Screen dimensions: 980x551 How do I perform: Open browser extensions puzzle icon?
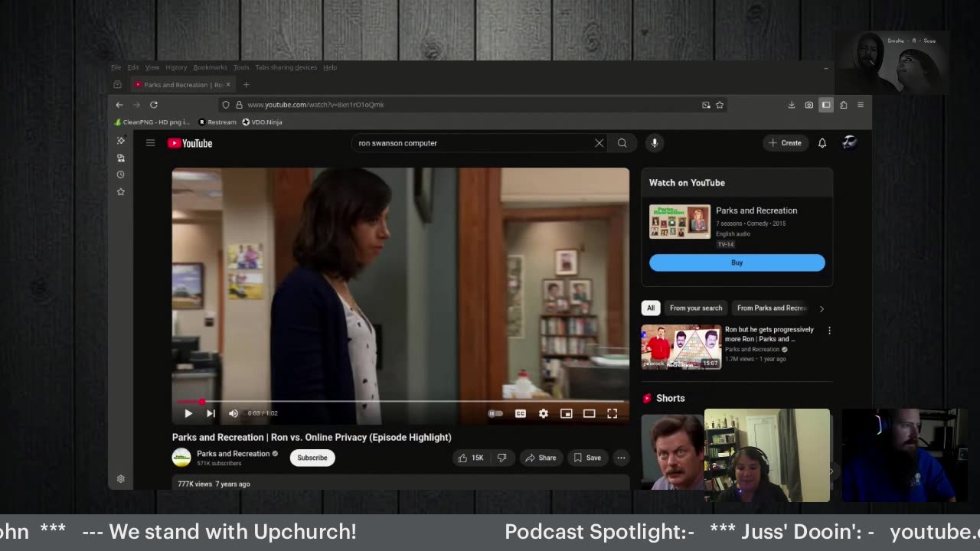pos(843,105)
